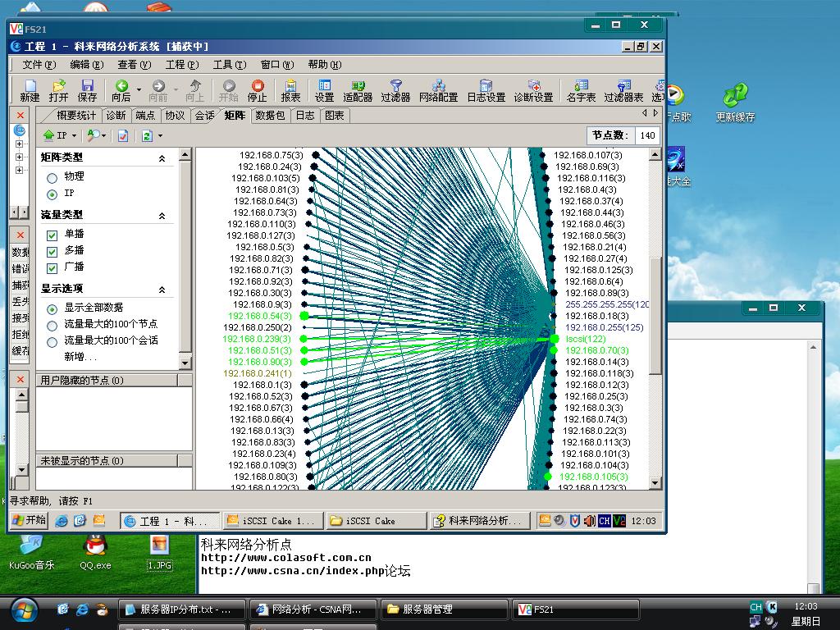Viewport: 840px width, 630px height.
Task: Open 网络配置 (Network config)
Action: click(x=438, y=89)
